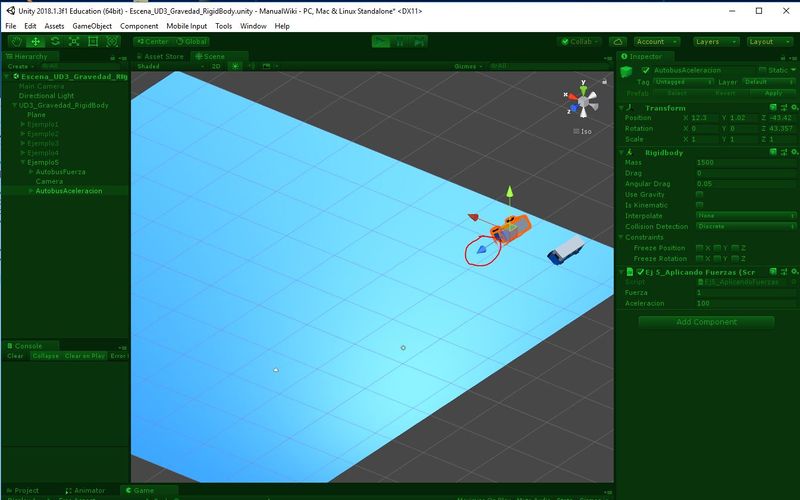Toggle scene audio speaker icon

coord(252,66)
